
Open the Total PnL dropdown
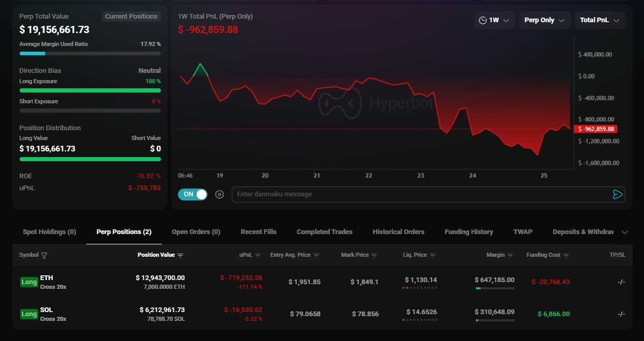click(x=600, y=20)
